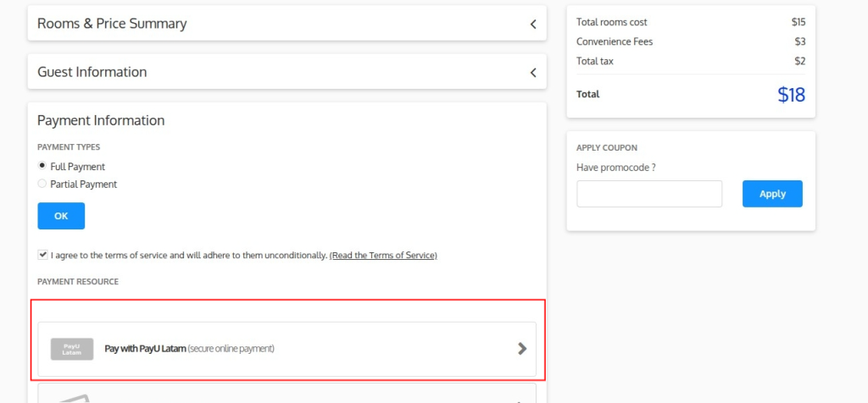
Task: Open the Rooms & Price Summary heading
Action: pos(112,24)
